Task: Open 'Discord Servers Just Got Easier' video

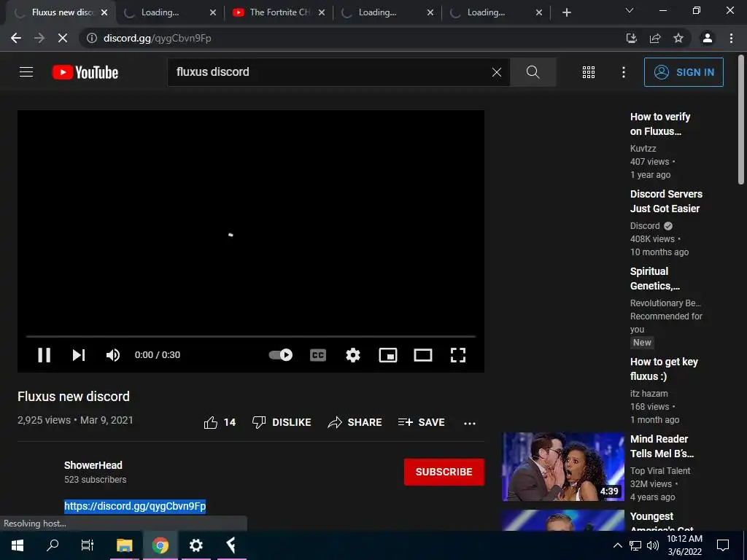Action: (666, 201)
